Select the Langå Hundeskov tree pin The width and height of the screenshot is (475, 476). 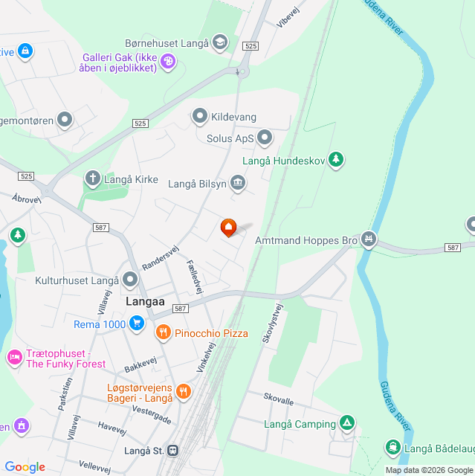coord(336,160)
